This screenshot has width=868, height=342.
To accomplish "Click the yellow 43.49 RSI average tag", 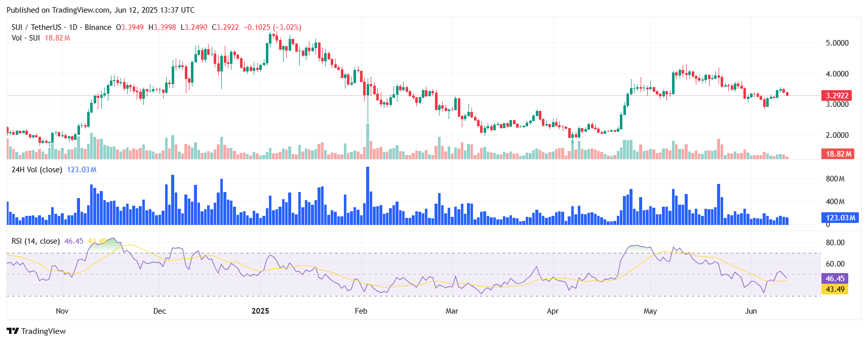I will point(835,289).
